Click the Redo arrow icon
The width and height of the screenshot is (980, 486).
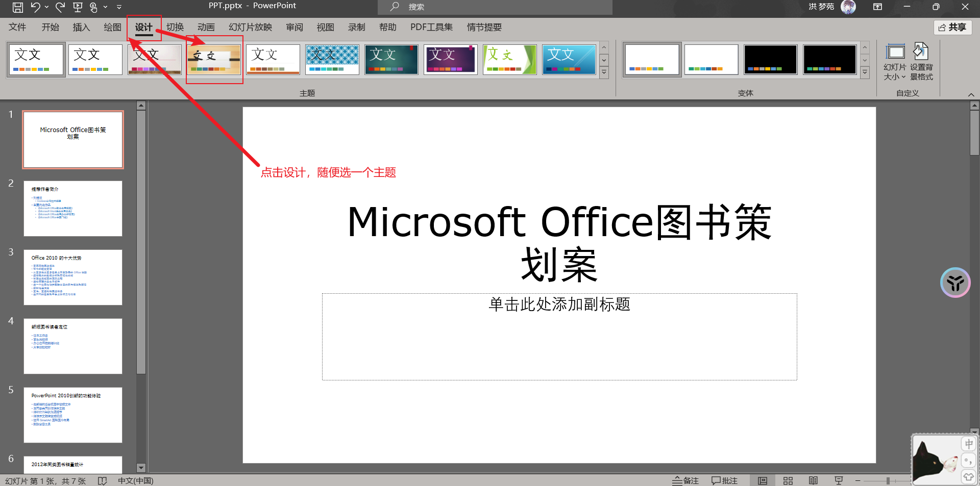(60, 7)
